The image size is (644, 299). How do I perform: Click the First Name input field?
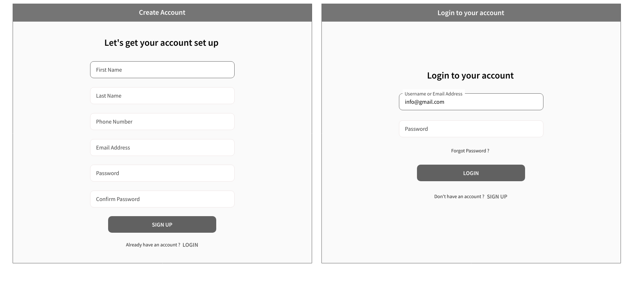(162, 70)
